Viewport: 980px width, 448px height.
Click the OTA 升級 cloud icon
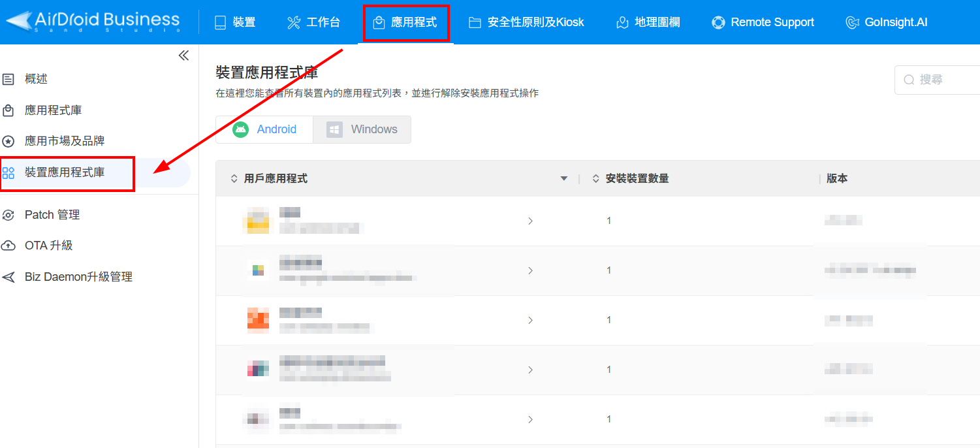pos(8,246)
